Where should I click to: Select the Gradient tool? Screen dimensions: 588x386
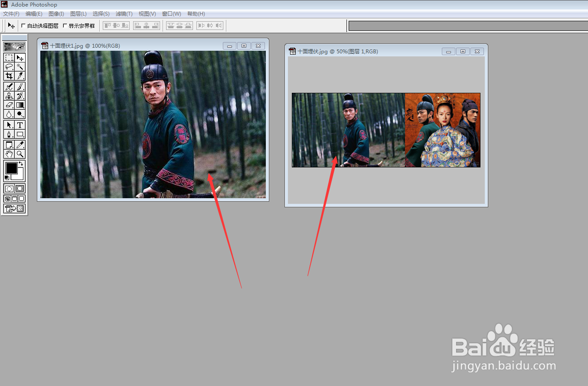[20, 105]
